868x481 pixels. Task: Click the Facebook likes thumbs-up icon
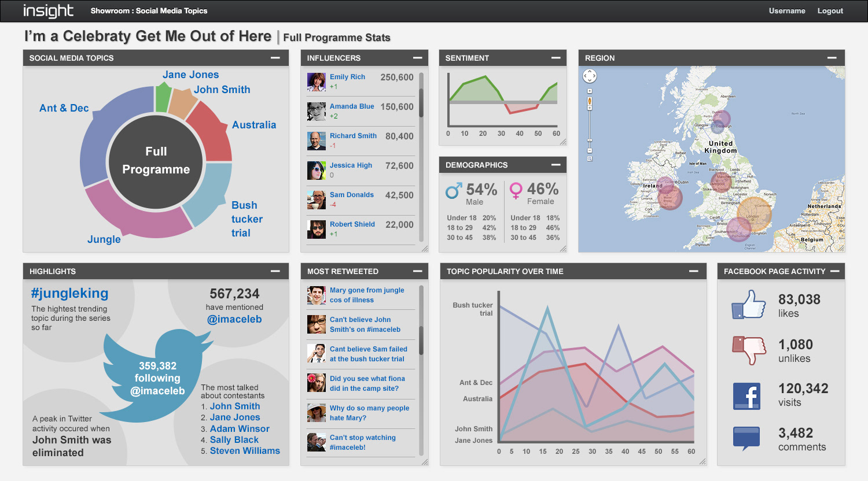tap(748, 305)
